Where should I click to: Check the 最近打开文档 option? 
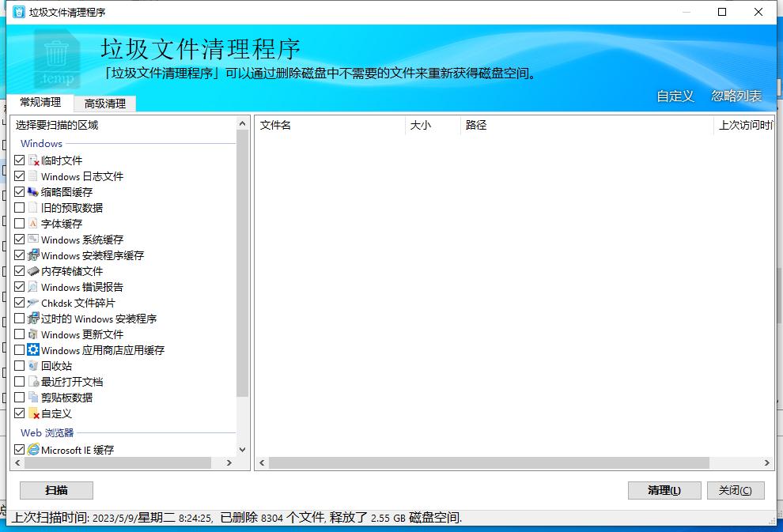(x=19, y=382)
